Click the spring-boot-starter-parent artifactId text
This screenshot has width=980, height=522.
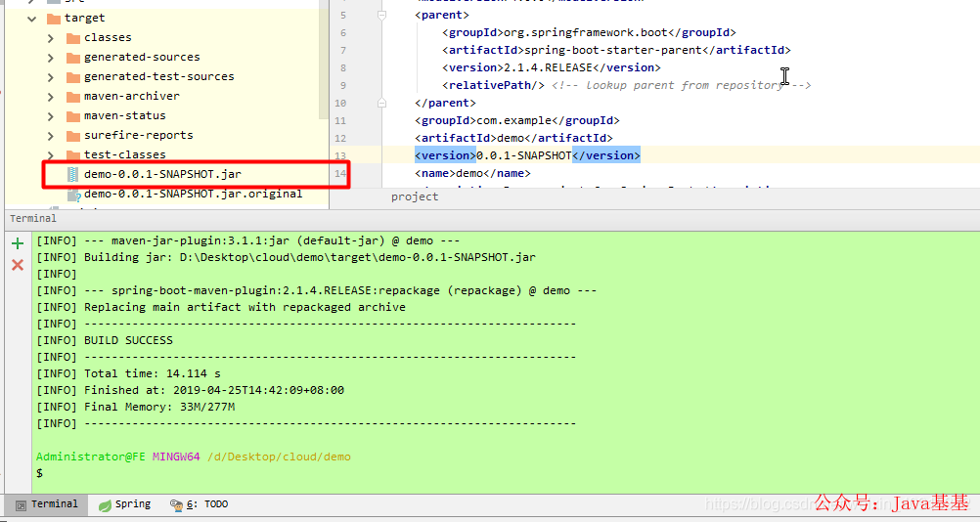(x=612, y=50)
